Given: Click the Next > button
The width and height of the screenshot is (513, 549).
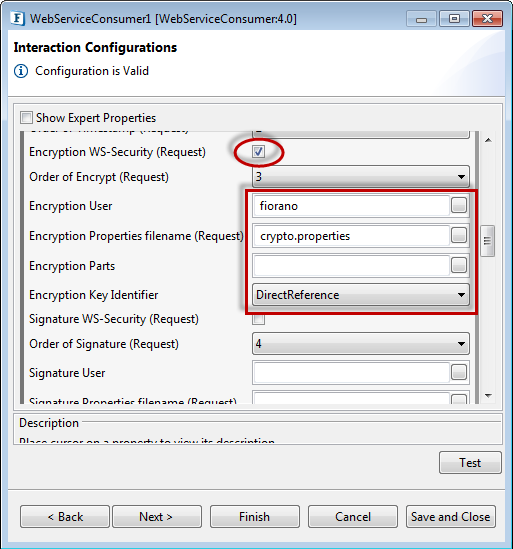Looking at the screenshot, I should coord(157,516).
